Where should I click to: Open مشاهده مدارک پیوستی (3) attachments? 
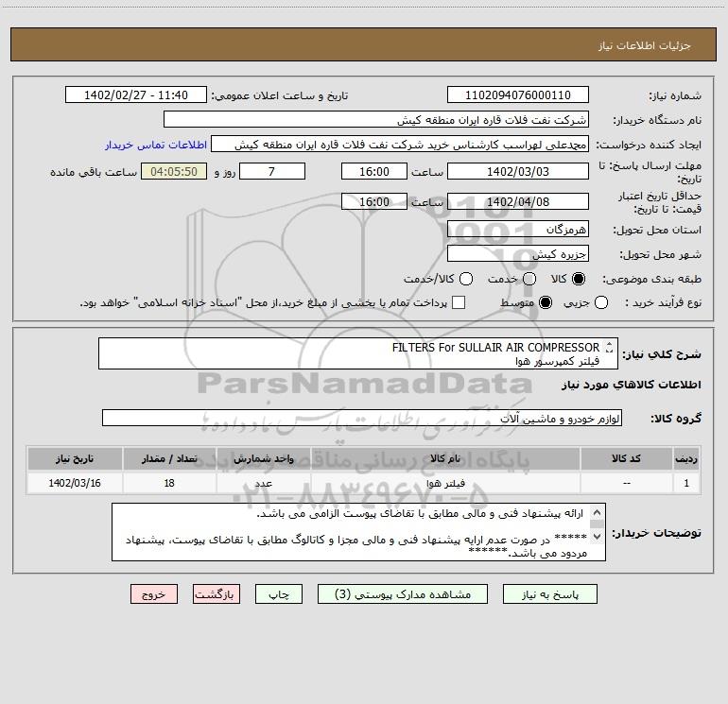pyautogui.click(x=403, y=594)
